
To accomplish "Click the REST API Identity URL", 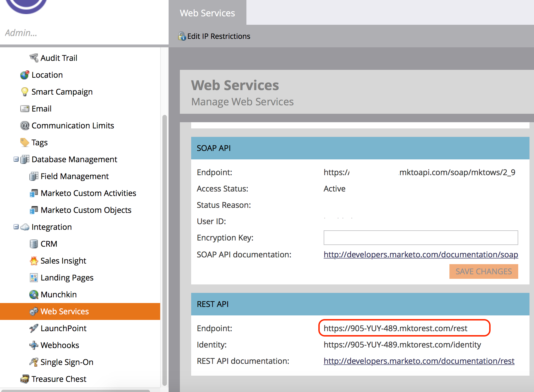I will point(402,345).
